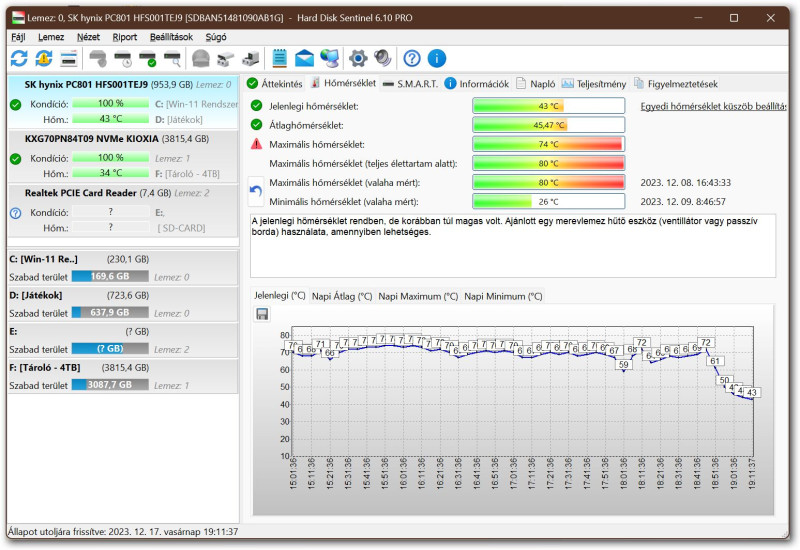Show the Napi Maximum (°C) chart
The height and width of the screenshot is (550, 800).
click(x=418, y=296)
